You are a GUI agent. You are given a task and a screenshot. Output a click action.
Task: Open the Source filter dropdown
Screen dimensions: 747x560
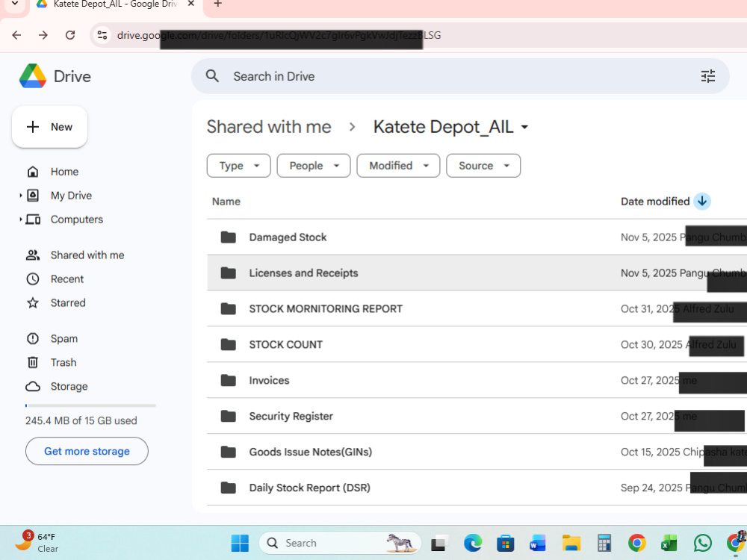(x=483, y=166)
